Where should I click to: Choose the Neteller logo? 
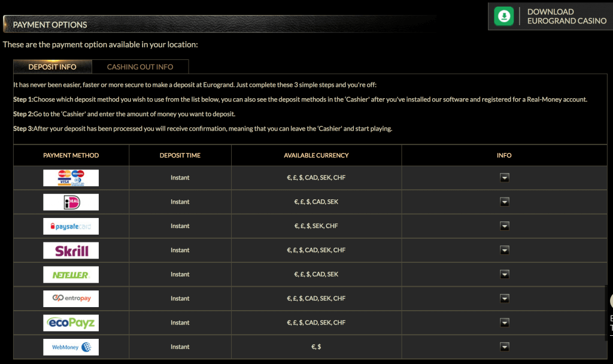coord(71,274)
